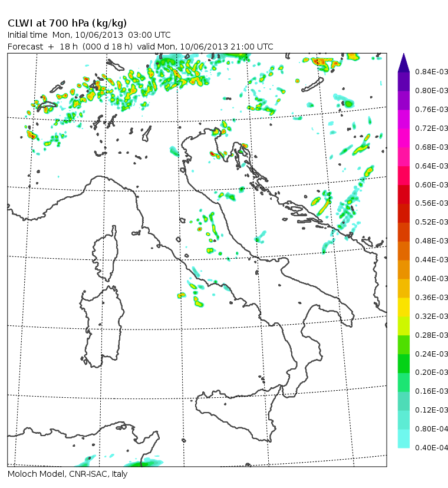Click the 0.36E-03 colorbar label

click(431, 298)
